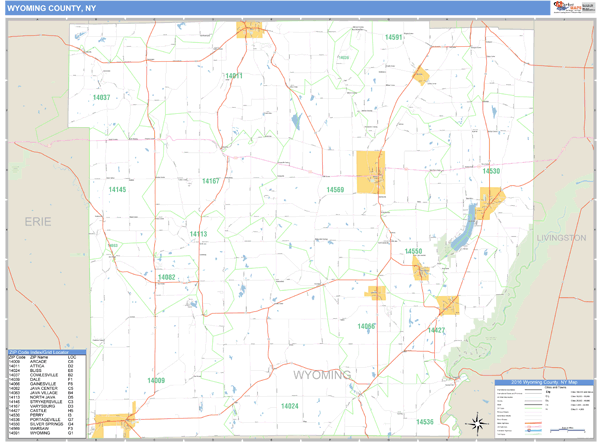
Task: Click the blue reservoir lake shape
Action: coord(463,229)
